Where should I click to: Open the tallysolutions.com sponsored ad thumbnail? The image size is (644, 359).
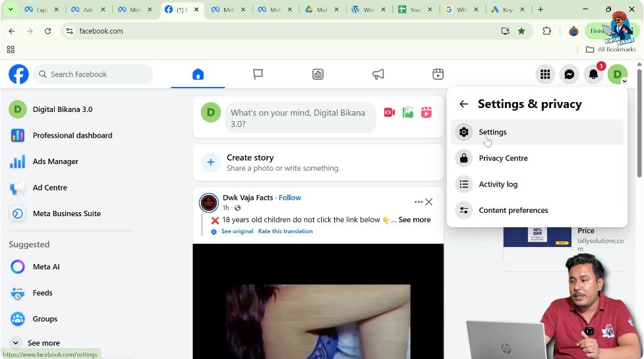[537, 236]
